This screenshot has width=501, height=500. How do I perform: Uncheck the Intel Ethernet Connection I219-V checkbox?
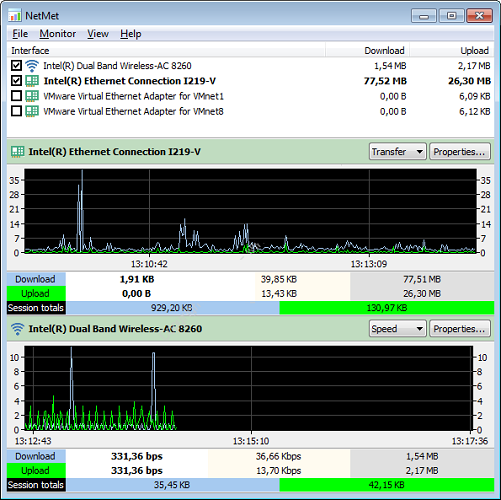click(x=16, y=81)
